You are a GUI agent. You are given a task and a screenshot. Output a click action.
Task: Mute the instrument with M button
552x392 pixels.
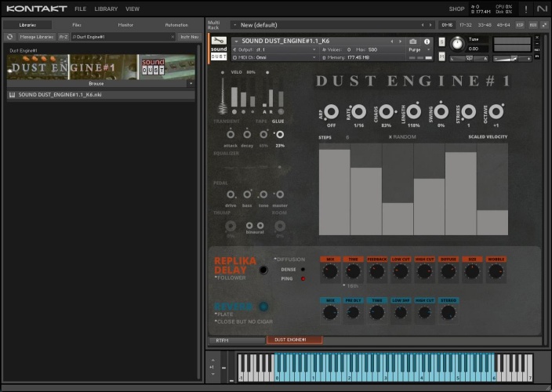click(442, 57)
